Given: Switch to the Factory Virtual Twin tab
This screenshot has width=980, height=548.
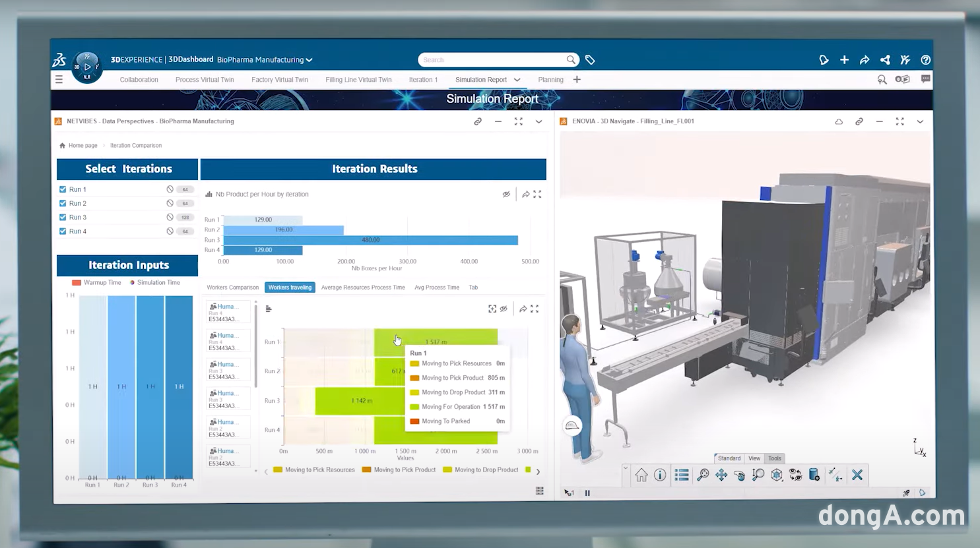Looking at the screenshot, I should coord(279,80).
